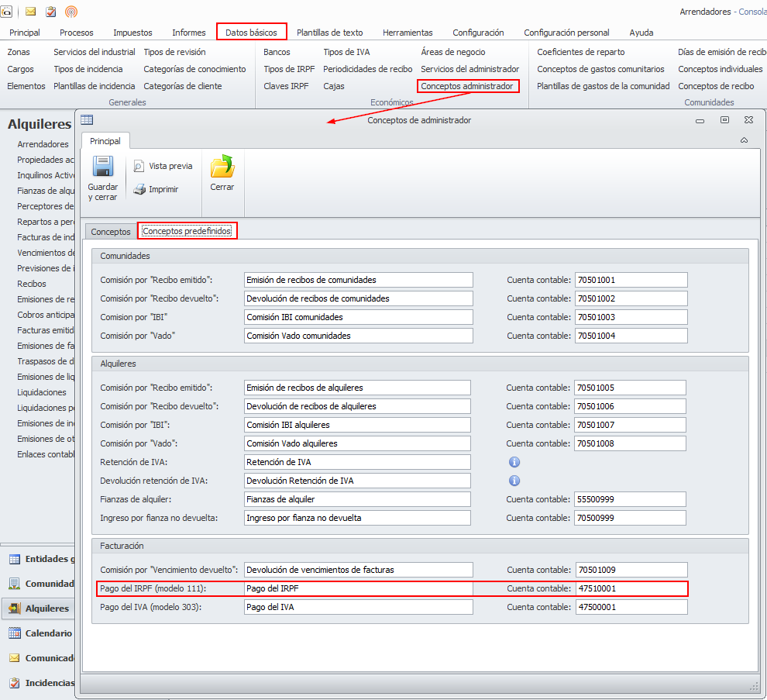767x700 pixels.
Task: Click info icon beside Retención de IVA
Action: click(514, 462)
